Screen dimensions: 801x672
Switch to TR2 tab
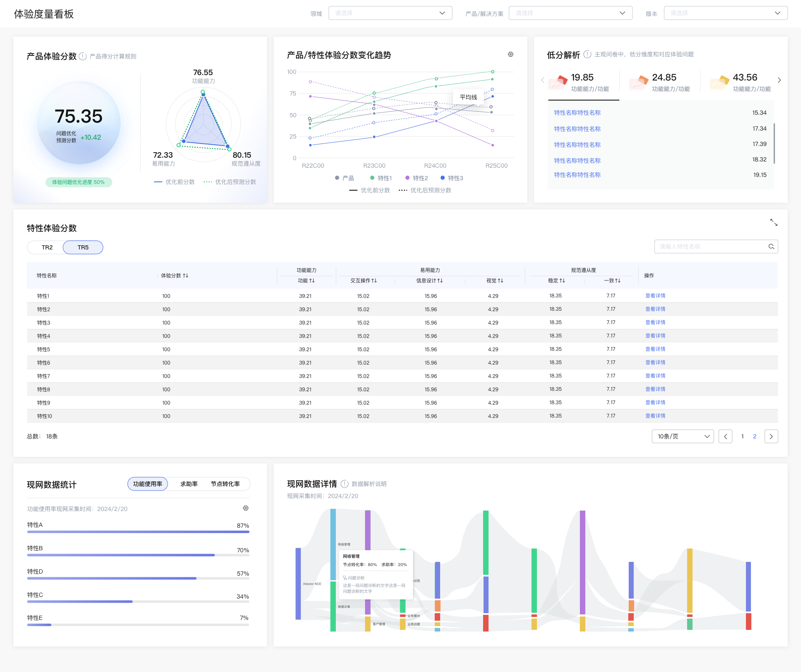pos(47,247)
